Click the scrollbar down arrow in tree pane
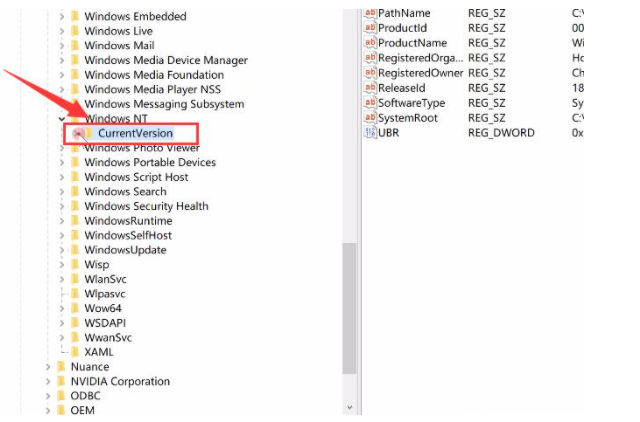The height and width of the screenshot is (422, 640). pos(349,408)
